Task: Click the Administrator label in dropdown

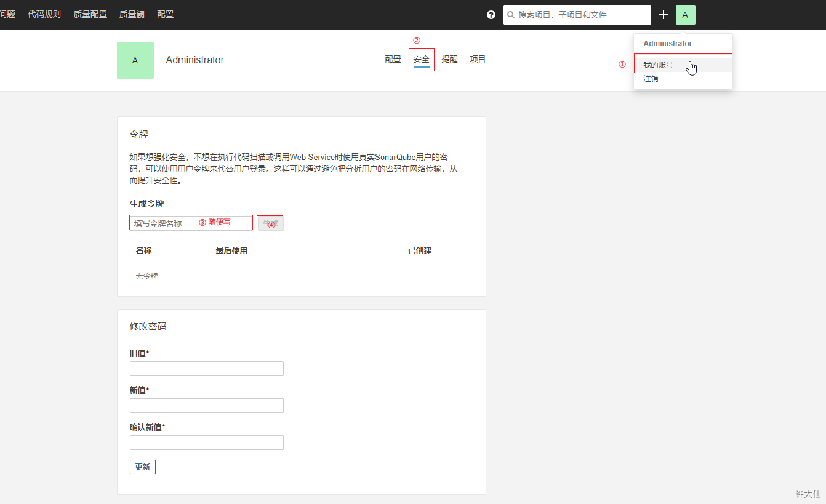Action: coord(668,44)
